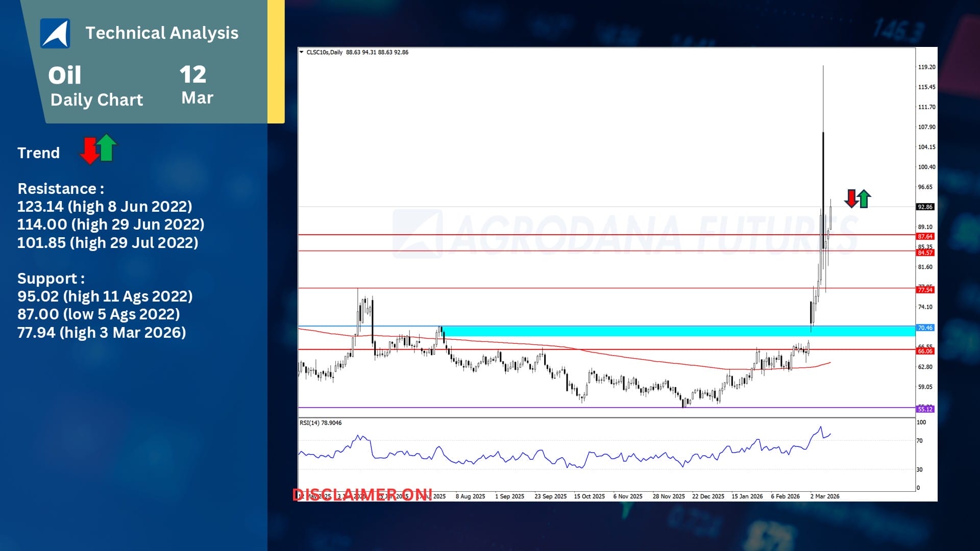Click the 15 Oct 2025 date marker
Viewport: 980px width, 551px height.
[589, 496]
